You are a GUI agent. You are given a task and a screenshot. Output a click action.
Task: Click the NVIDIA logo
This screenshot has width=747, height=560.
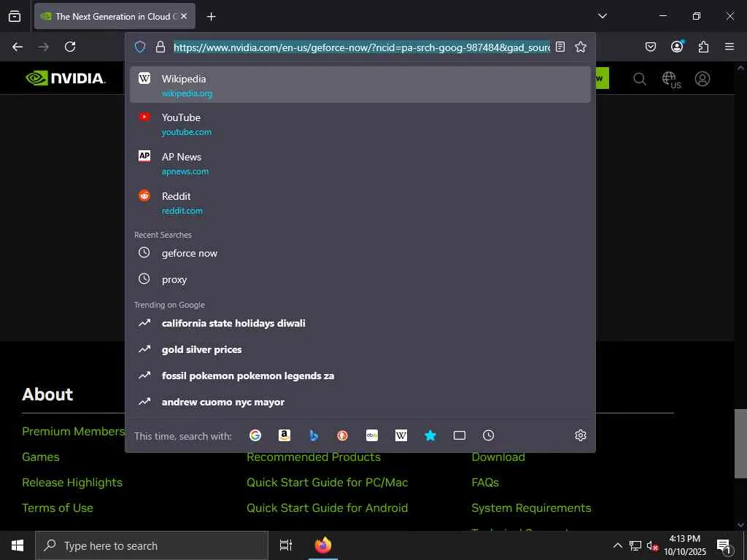tap(65, 78)
